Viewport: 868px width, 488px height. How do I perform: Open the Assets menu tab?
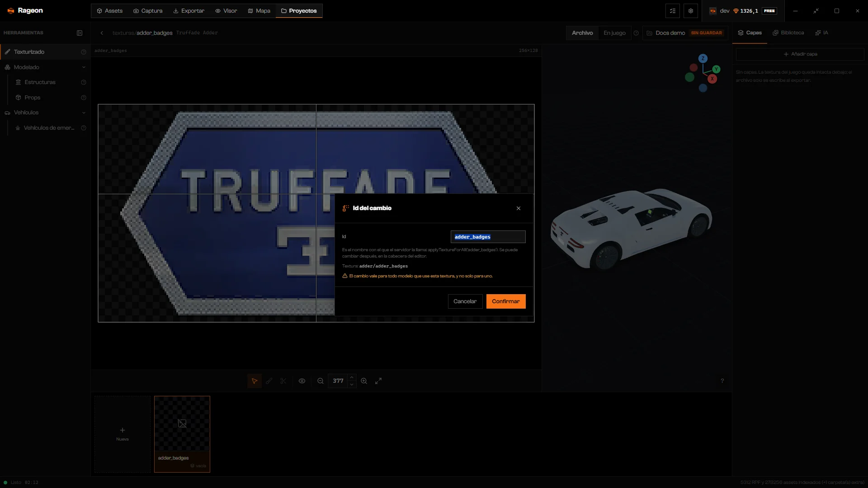[x=110, y=11]
